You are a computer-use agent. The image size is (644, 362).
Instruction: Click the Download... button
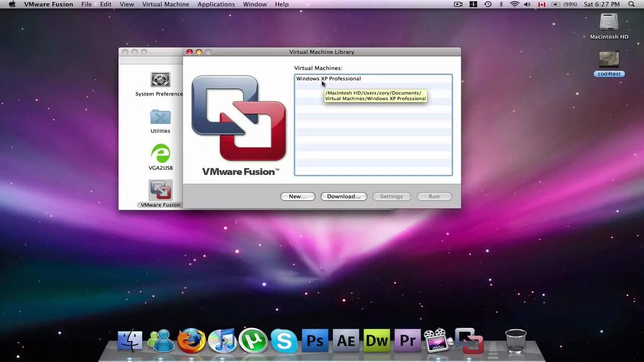pos(344,197)
